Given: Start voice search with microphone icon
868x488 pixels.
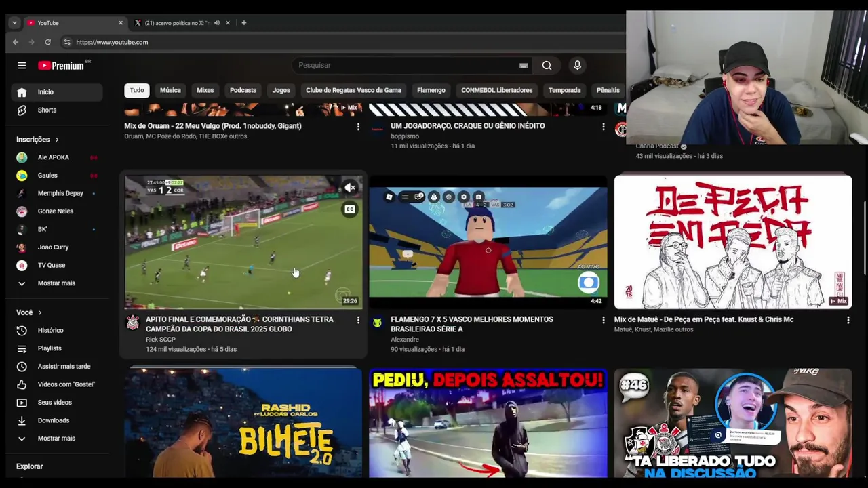Looking at the screenshot, I should (x=577, y=65).
